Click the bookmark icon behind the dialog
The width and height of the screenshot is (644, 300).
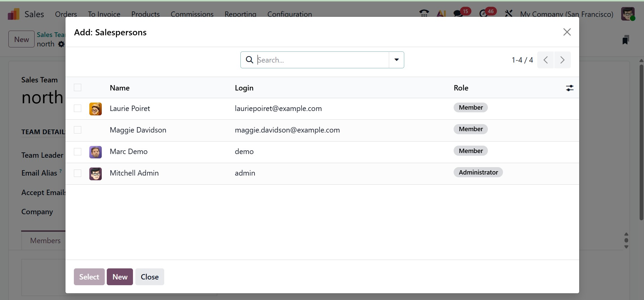click(x=626, y=40)
